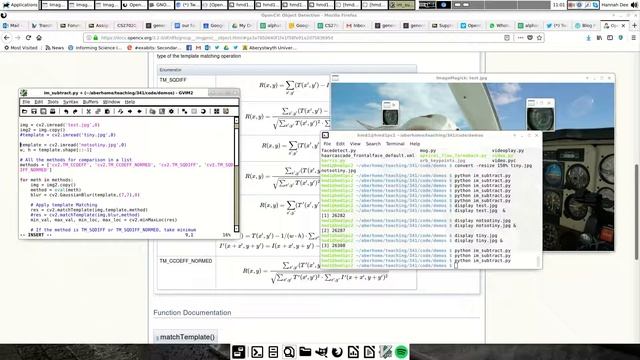
Task: Click TM_SQDIFF enumerator name in the table
Action: (173, 80)
